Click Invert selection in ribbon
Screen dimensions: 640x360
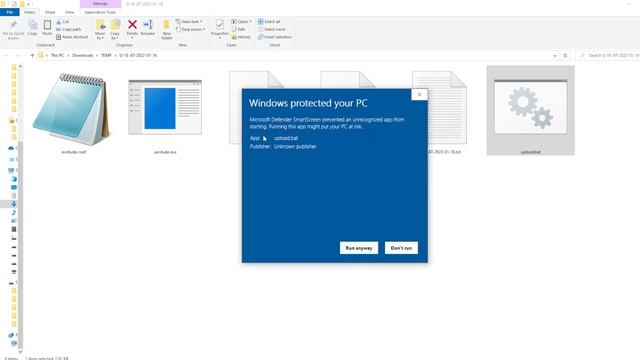point(275,37)
